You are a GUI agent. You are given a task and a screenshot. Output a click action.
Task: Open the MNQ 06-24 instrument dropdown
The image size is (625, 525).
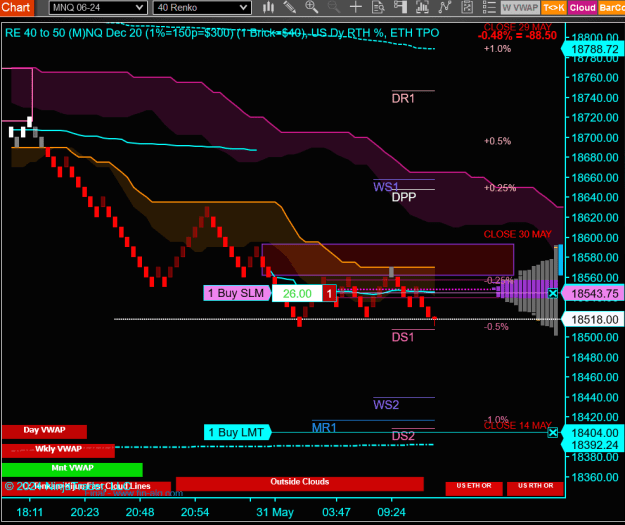(x=98, y=8)
